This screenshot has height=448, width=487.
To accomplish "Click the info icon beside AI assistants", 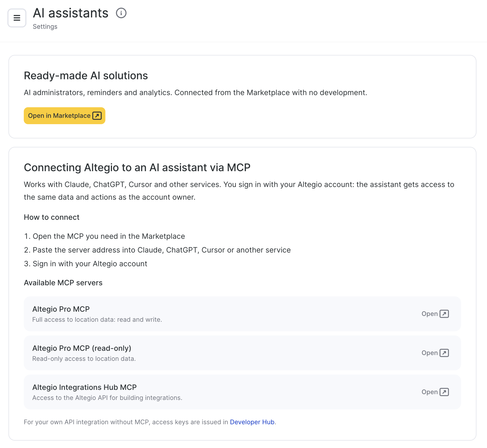I will point(121,13).
